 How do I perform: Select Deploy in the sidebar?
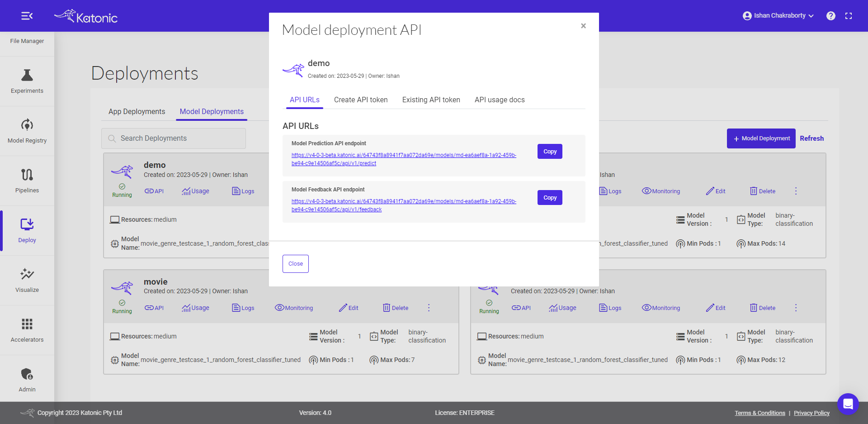(x=27, y=231)
